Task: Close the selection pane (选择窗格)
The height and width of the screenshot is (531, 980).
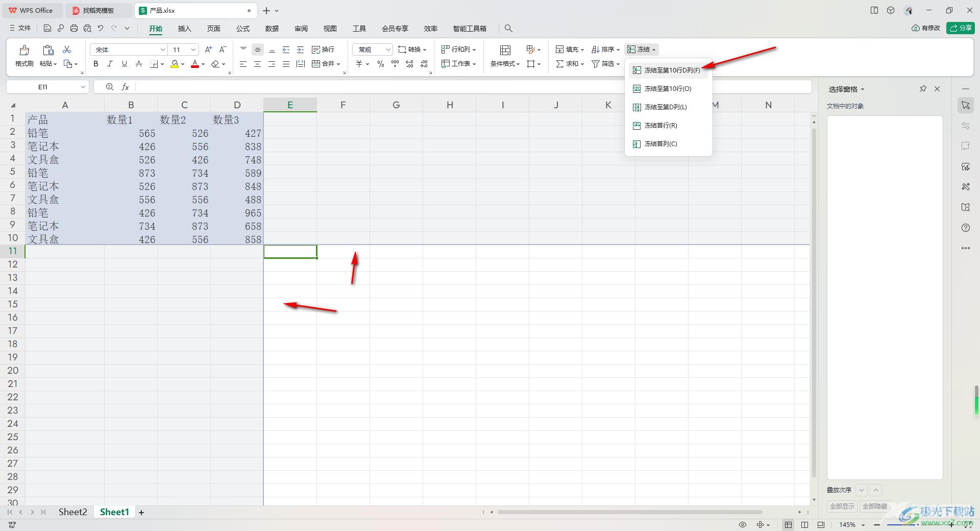Action: click(x=937, y=89)
